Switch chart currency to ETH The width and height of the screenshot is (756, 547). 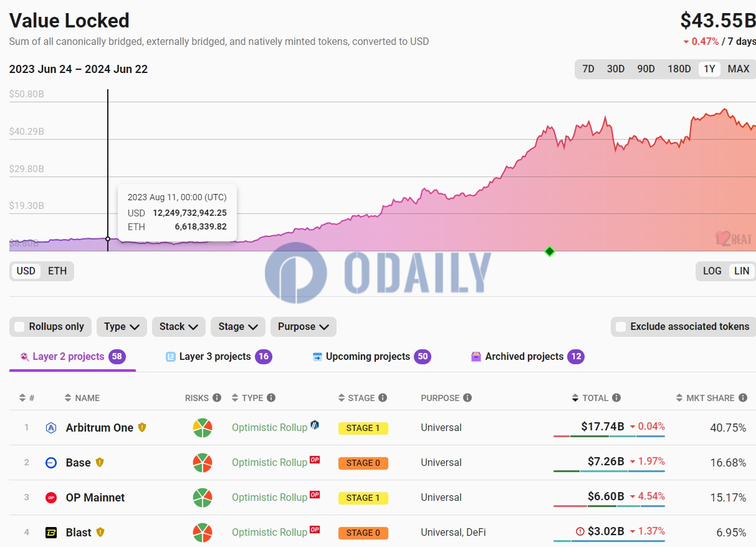pos(57,271)
